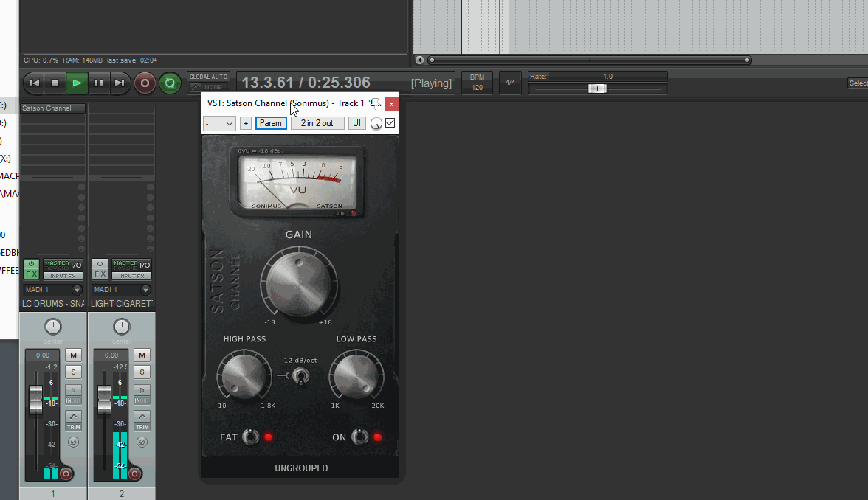Click the UNGROUPED label at plugin bottom
This screenshot has height=500, width=868.
[x=301, y=468]
